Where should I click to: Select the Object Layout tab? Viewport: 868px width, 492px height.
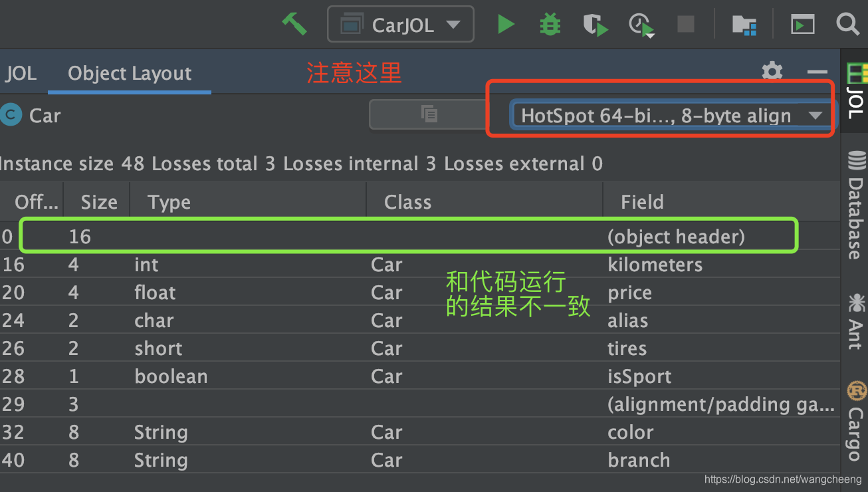[x=130, y=73]
